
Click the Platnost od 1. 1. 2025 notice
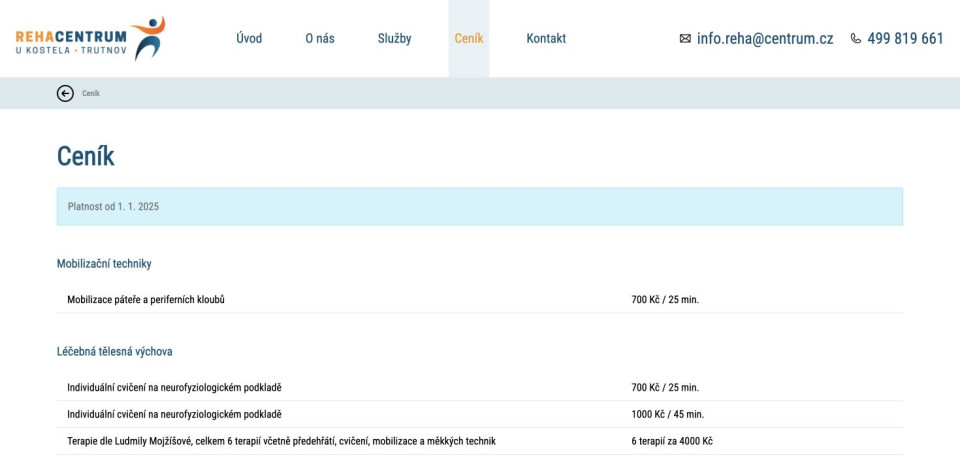point(479,206)
